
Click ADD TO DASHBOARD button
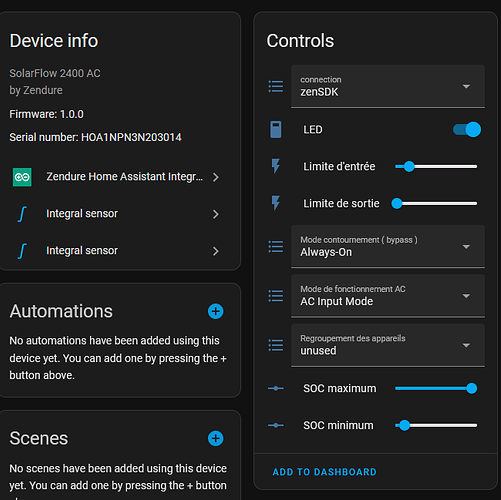click(x=324, y=472)
